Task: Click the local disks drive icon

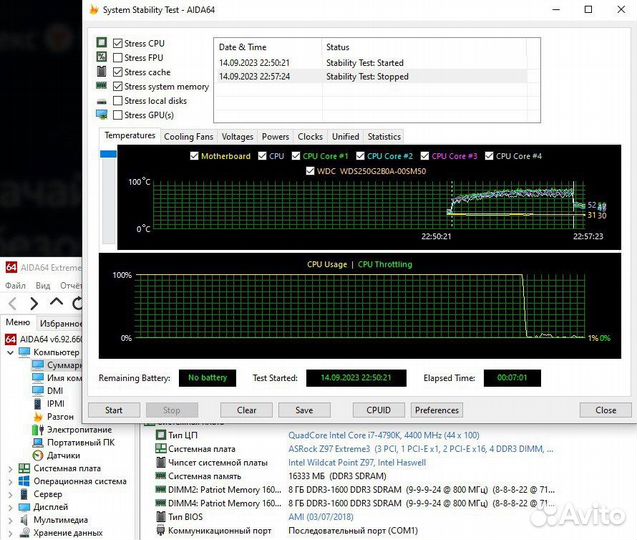Action: coord(102,101)
